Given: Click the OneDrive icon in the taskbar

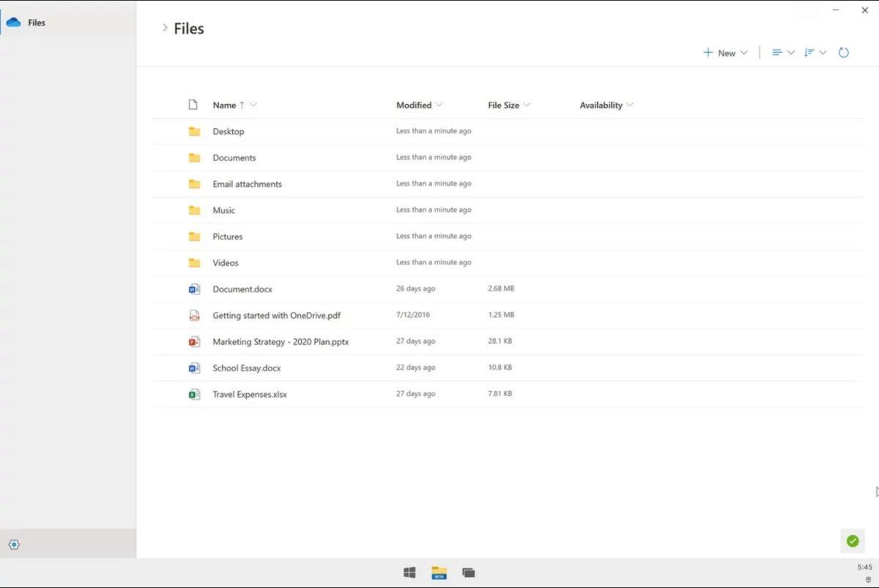Looking at the screenshot, I should coord(439,572).
